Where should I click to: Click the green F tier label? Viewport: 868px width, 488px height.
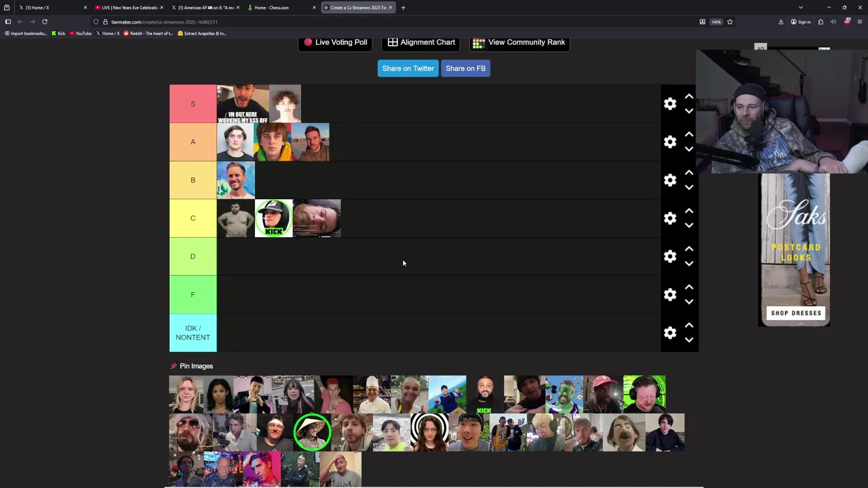pyautogui.click(x=193, y=295)
